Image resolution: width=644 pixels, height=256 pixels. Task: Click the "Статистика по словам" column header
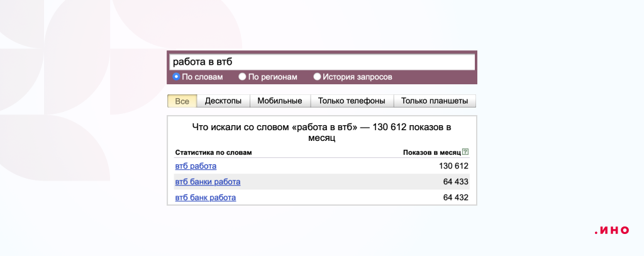pos(213,152)
